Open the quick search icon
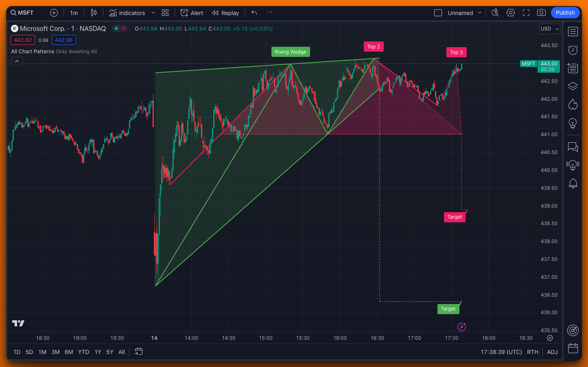Image resolution: width=588 pixels, height=367 pixels. pyautogui.click(x=495, y=13)
